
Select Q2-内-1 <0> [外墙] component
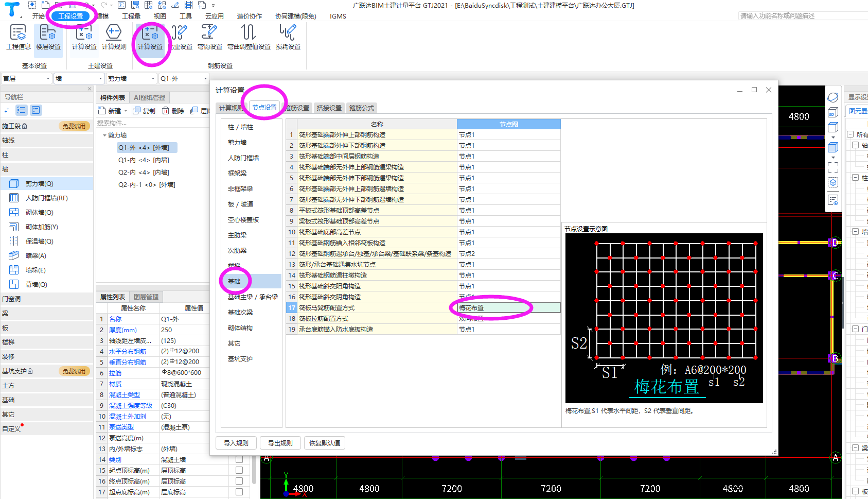pos(147,185)
